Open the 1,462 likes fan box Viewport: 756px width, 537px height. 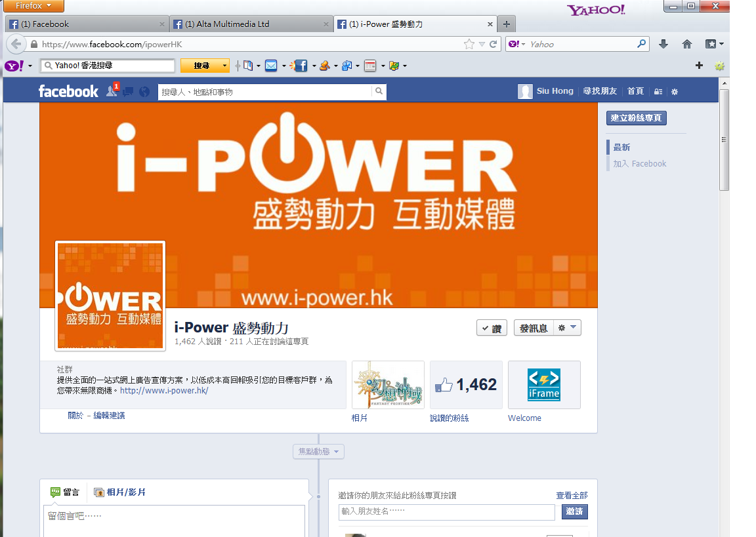point(466,385)
